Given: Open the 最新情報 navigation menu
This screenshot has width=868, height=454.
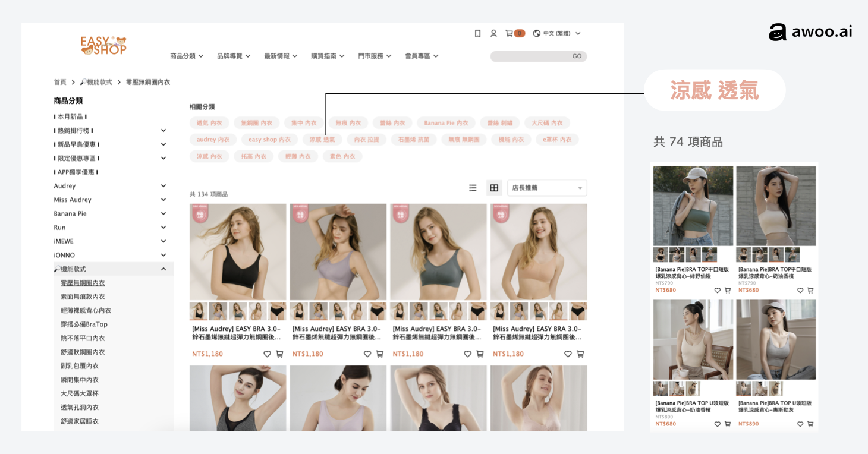Looking at the screenshot, I should [x=281, y=56].
